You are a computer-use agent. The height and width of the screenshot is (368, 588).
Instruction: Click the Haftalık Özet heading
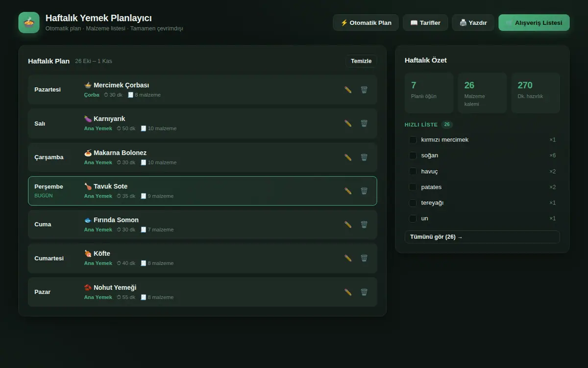(426, 60)
